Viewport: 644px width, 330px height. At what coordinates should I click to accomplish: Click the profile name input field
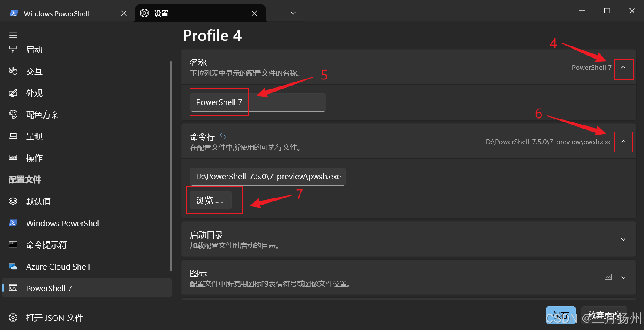[x=257, y=102]
